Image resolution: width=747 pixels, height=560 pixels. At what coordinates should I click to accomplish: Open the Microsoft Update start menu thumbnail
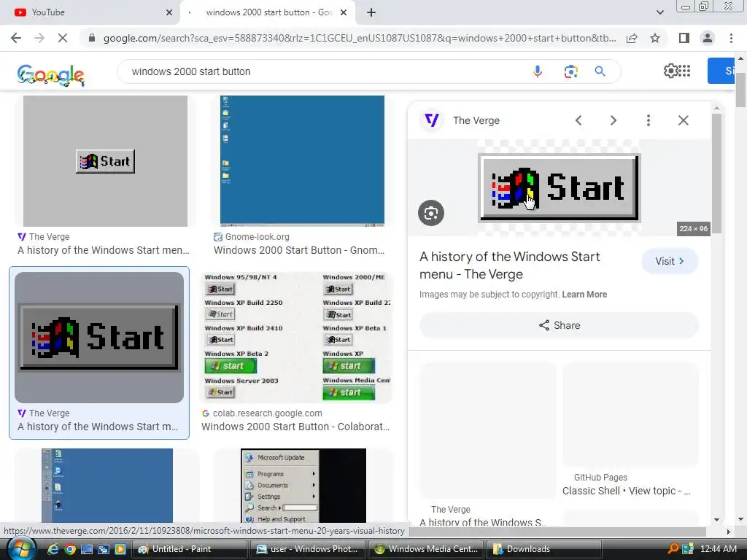(x=303, y=486)
